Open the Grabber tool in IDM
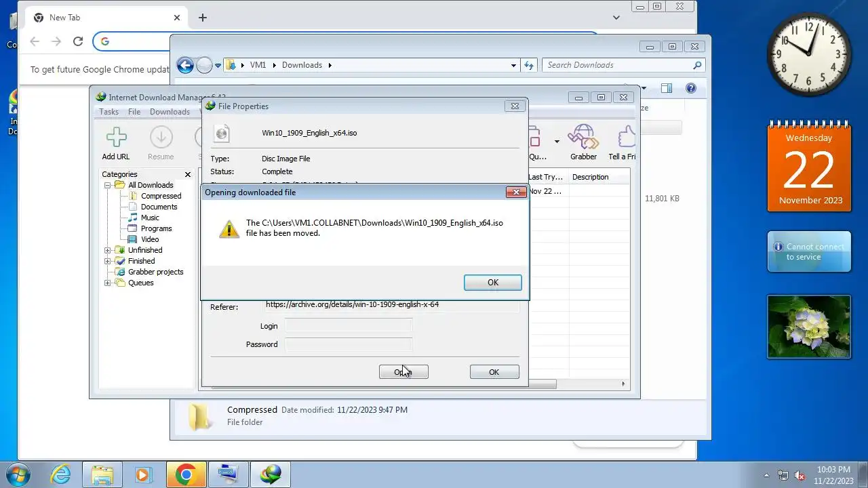Image resolution: width=868 pixels, height=488 pixels. (583, 143)
